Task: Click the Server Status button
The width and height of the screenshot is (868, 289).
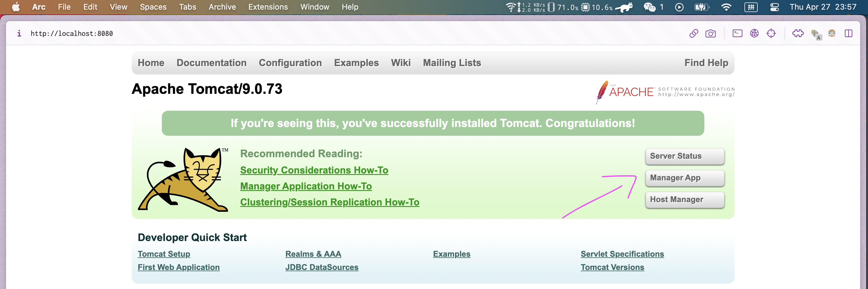Action: [685, 157]
